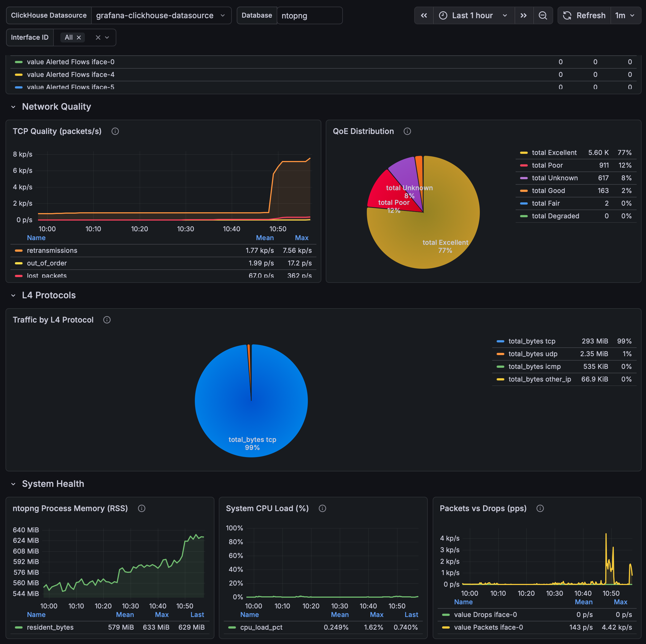Image resolution: width=646 pixels, height=644 pixels.
Task: Click the total_bytes udp legend color swatch
Action: [500, 354]
